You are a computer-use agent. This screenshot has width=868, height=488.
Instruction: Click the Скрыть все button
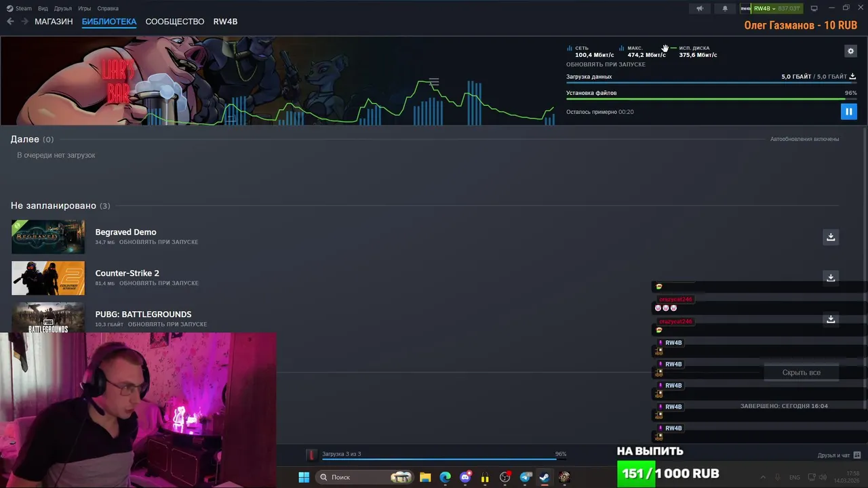801,373
